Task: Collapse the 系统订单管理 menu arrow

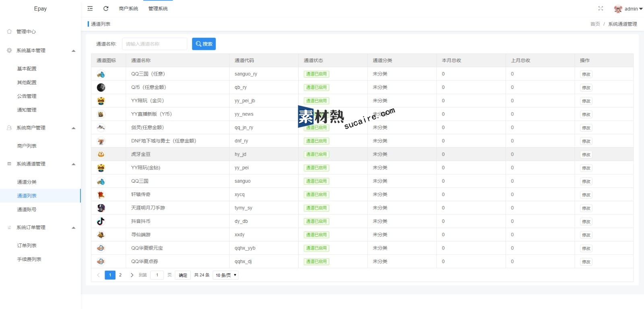Action: [x=74, y=228]
